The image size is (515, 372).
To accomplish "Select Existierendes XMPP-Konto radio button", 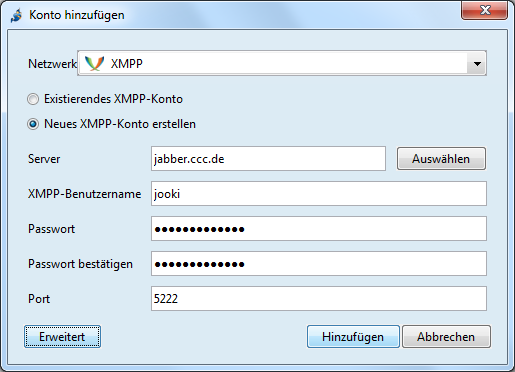I will pyautogui.click(x=33, y=99).
